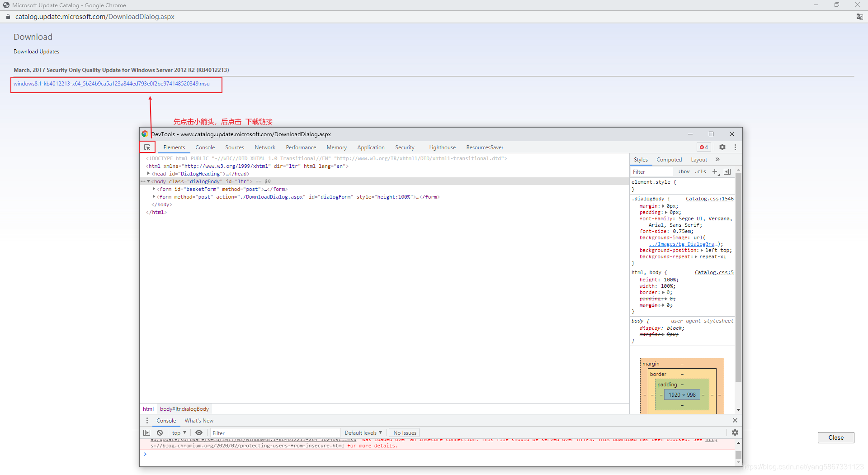Show more style tabs with chevron
Viewport: 868px width, 475px height.
(717, 159)
